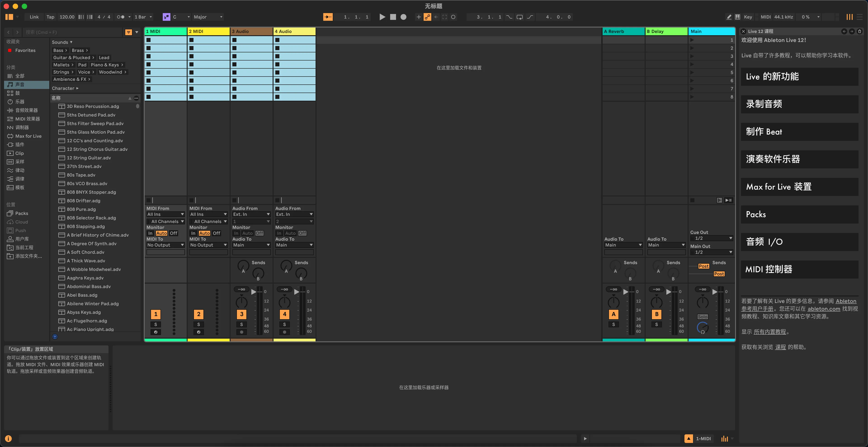Select MIDI 效果器 category in browser
868x447 pixels.
27,119
